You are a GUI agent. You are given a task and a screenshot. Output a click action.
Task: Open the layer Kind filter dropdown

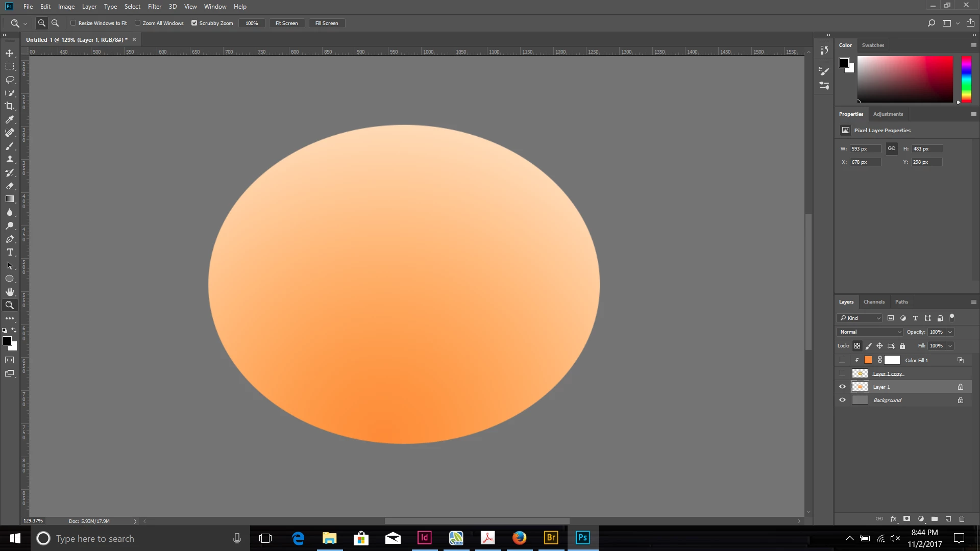click(x=860, y=318)
